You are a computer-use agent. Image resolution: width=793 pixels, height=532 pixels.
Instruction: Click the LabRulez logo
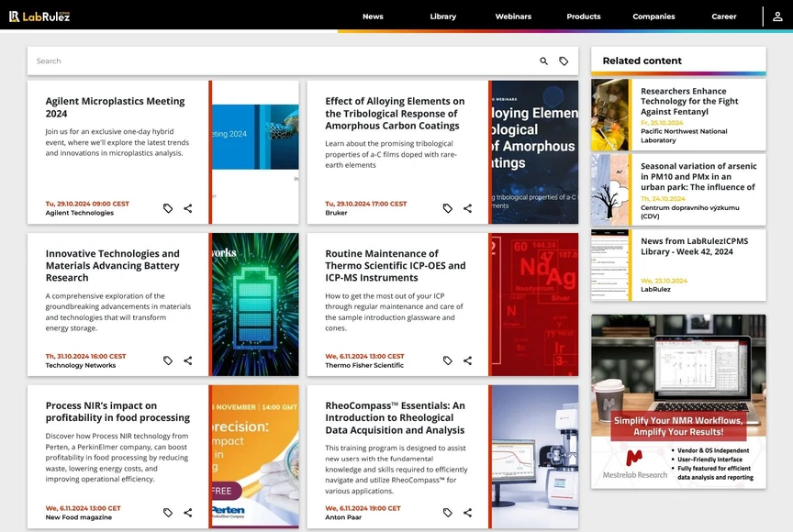39,17
